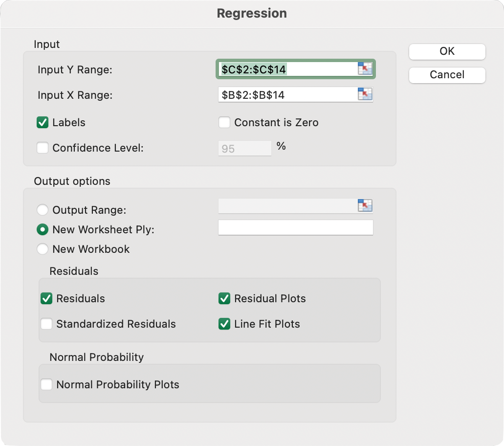Cancel the Regression dialog
504x446 pixels.
click(447, 75)
